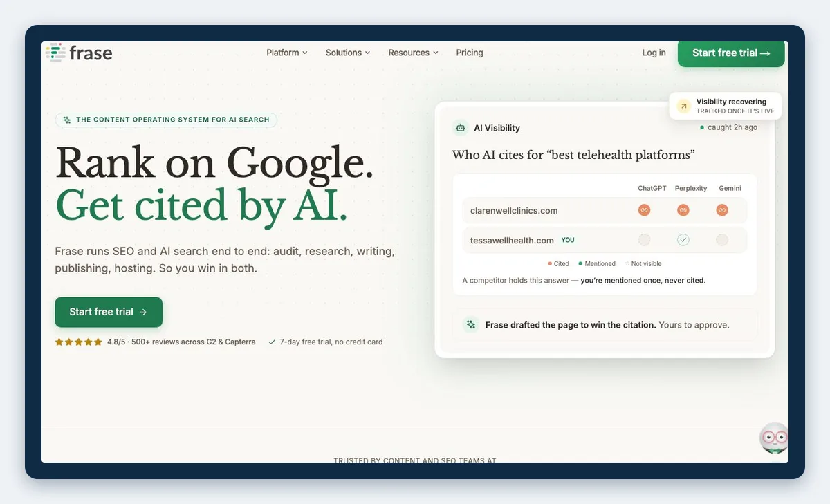Select clarenwellclinics.com row
Viewport: 830px width, 504px height.
coord(605,210)
